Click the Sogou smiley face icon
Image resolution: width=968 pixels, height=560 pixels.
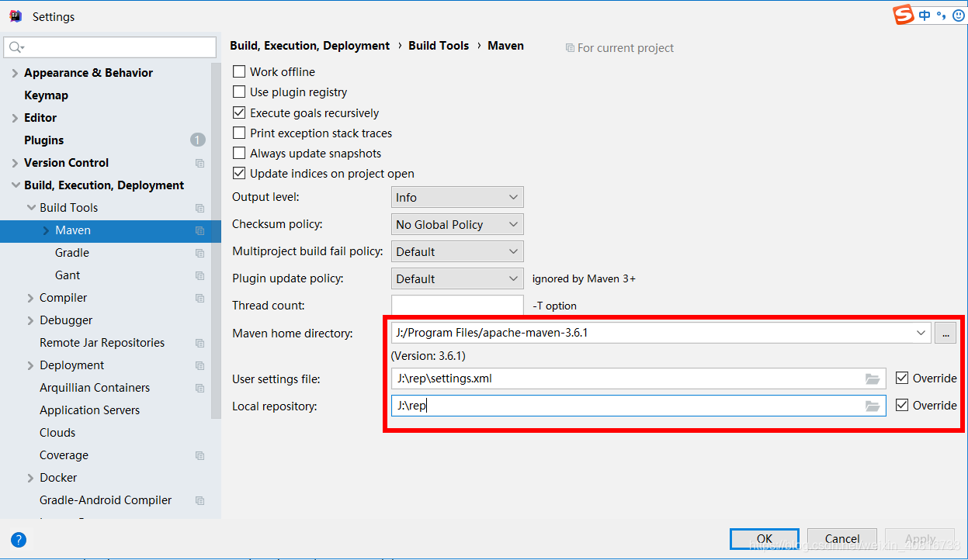(958, 15)
